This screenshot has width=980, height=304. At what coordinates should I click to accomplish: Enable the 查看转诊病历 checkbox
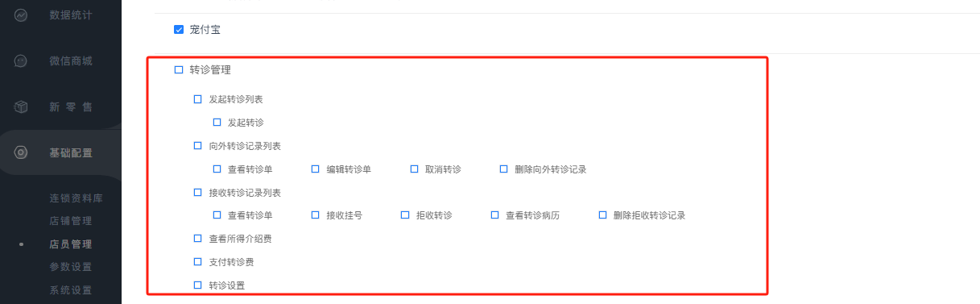(495, 215)
